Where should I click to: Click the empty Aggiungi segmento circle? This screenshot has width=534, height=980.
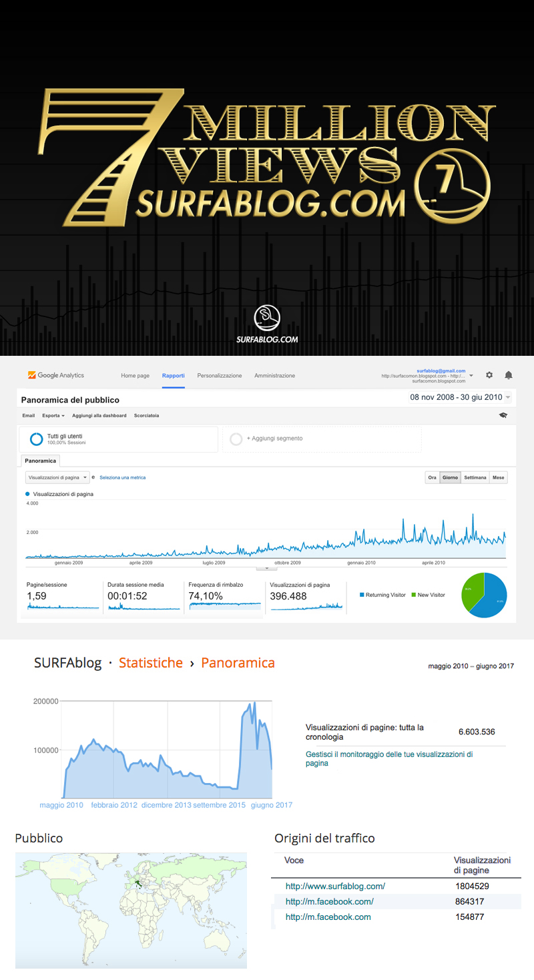pyautogui.click(x=236, y=439)
